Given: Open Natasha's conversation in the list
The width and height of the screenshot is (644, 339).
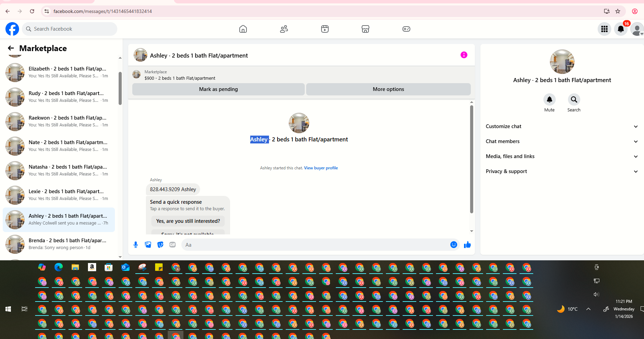Looking at the screenshot, I should click(59, 170).
